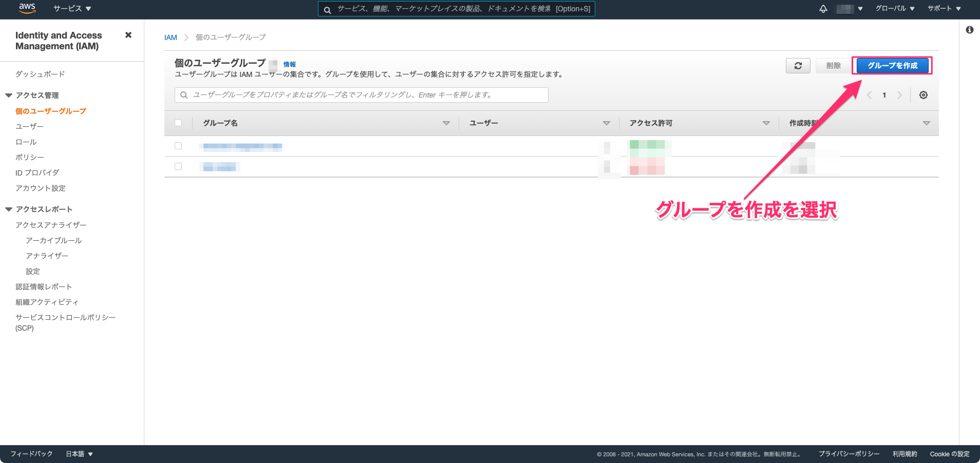Open the サービス dropdown menu
980x463 pixels.
[x=72, y=9]
